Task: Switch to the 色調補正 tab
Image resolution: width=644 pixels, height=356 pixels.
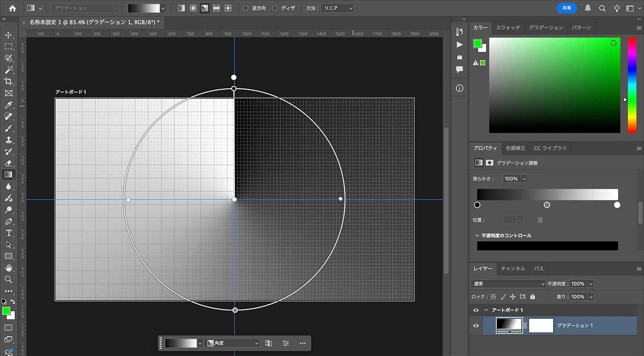Action: (515, 148)
